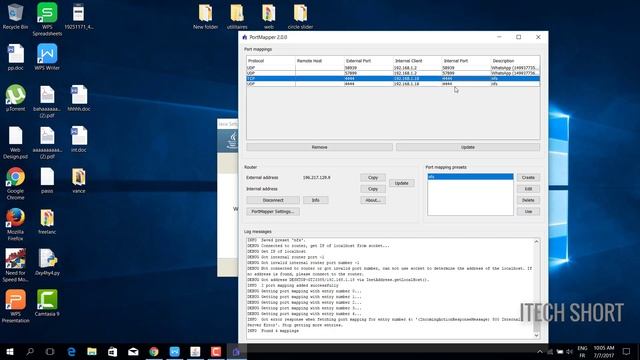The width and height of the screenshot is (640, 360).
Task: Open the Recycle Bin desktop icon
Action: click(x=16, y=16)
